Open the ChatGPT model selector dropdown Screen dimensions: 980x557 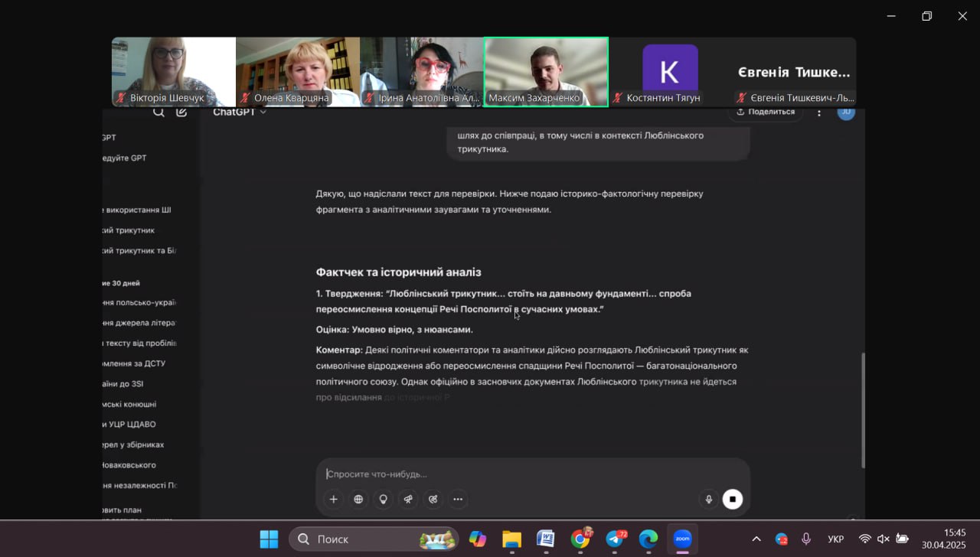pos(240,112)
